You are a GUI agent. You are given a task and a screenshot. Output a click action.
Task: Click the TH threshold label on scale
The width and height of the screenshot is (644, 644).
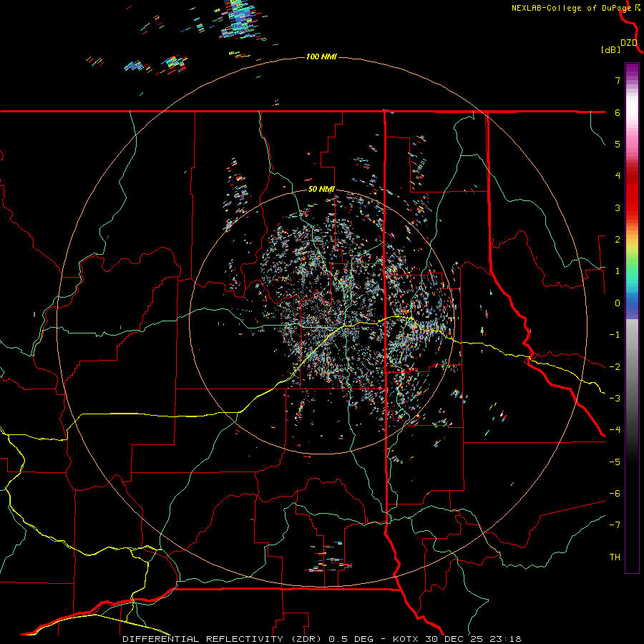pos(615,557)
